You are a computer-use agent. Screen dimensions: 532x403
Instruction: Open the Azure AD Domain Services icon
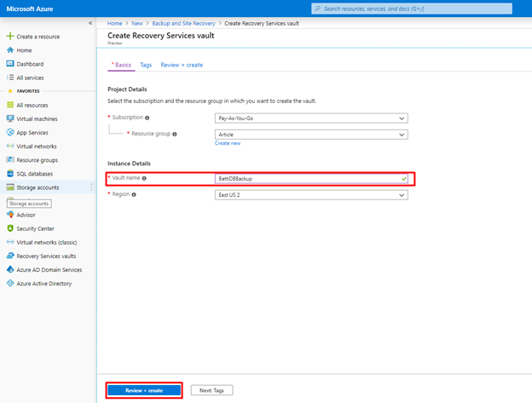[x=10, y=269]
